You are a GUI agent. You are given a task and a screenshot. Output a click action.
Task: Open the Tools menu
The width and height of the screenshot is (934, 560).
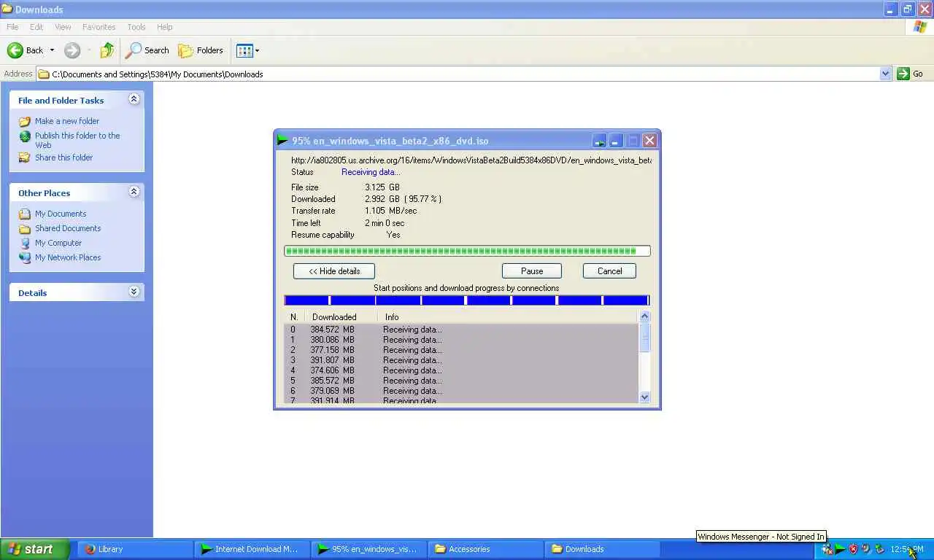point(136,27)
